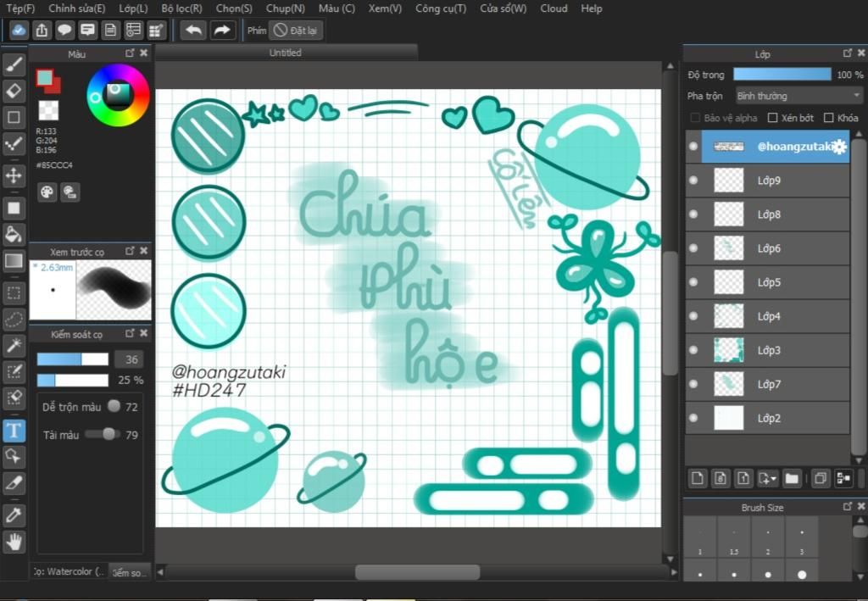Open the Công cụ(T) menu
868x601 pixels.
[x=441, y=8]
